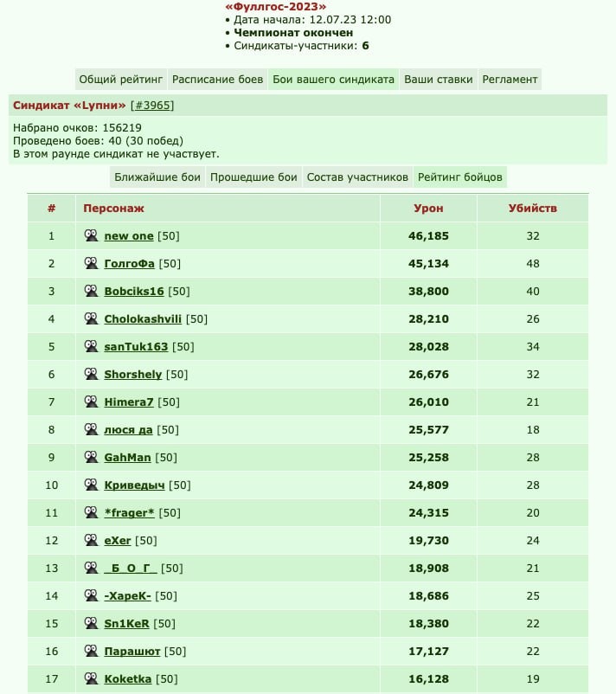Open sanTuk163 player profile link
The width and height of the screenshot is (616, 694).
[136, 346]
